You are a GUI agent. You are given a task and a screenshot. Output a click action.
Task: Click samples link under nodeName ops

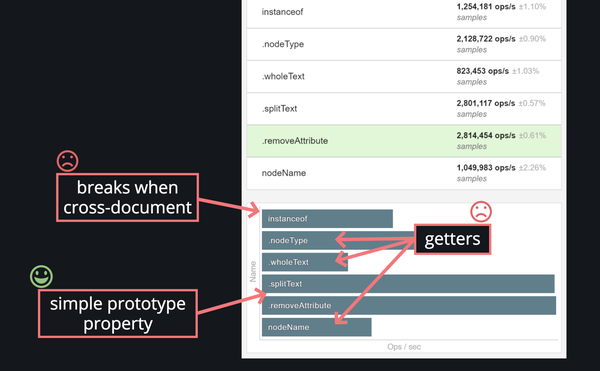click(x=471, y=179)
